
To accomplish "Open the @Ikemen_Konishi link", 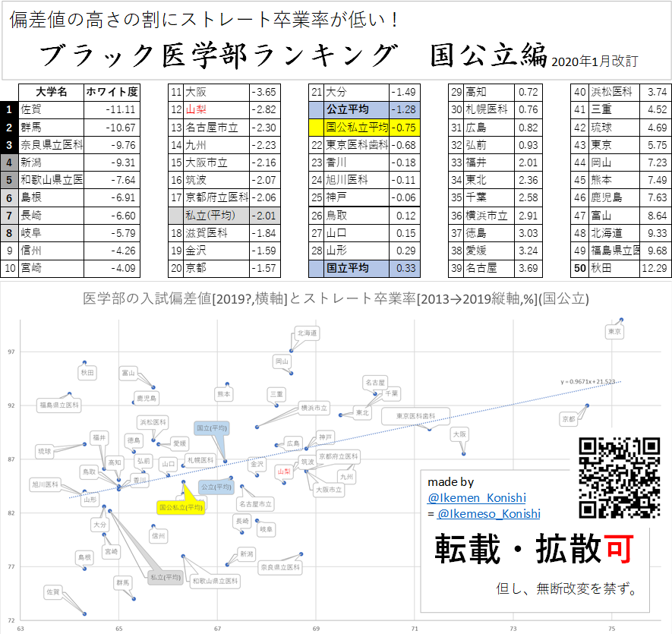I will pyautogui.click(x=477, y=497).
